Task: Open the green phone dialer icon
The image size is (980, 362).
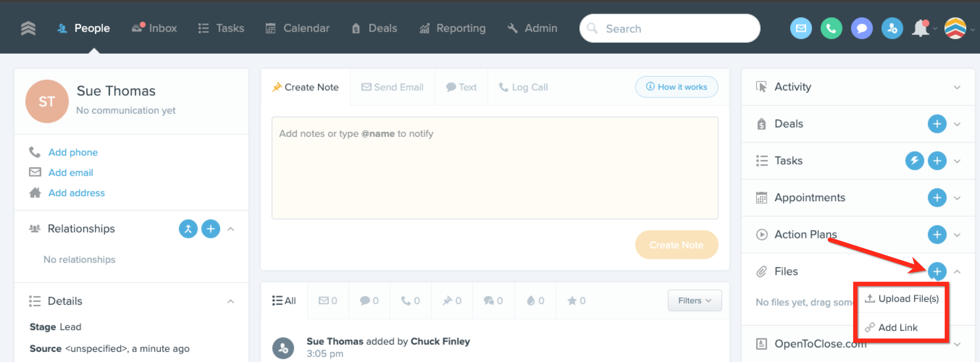Action: (x=831, y=29)
